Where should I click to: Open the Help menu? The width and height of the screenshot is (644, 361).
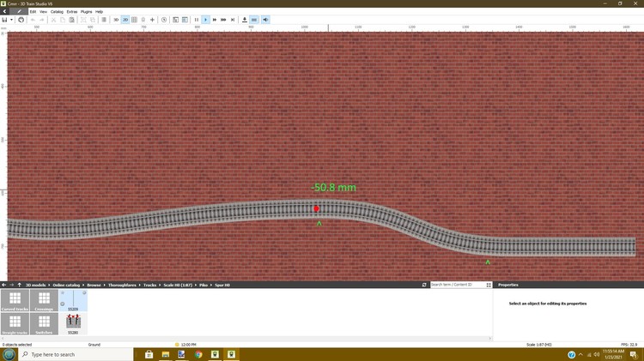click(x=99, y=11)
